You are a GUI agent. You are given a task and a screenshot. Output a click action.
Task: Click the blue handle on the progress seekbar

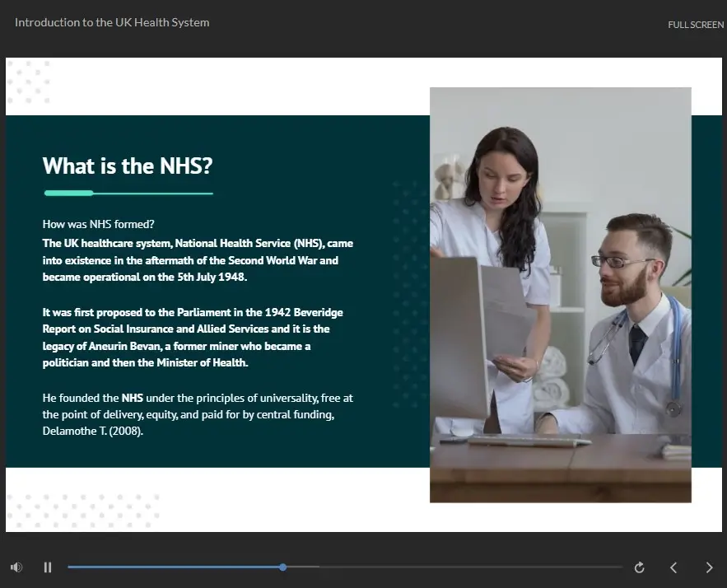pyautogui.click(x=283, y=567)
